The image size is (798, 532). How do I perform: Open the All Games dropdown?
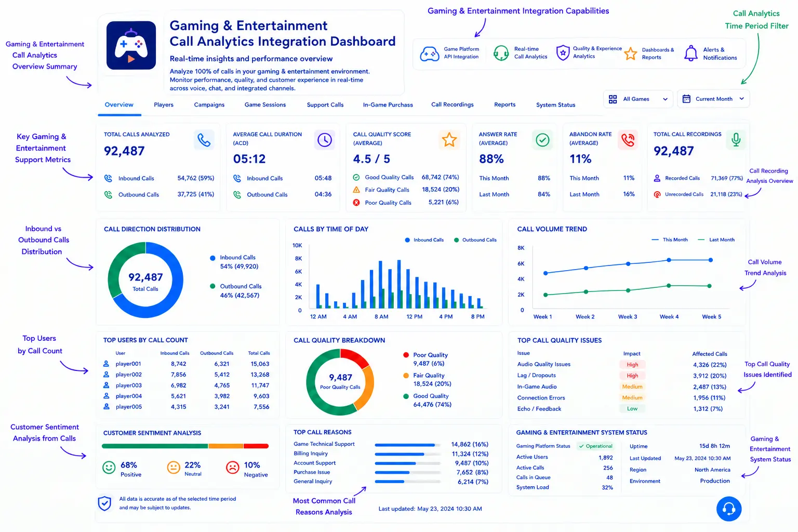click(638, 99)
